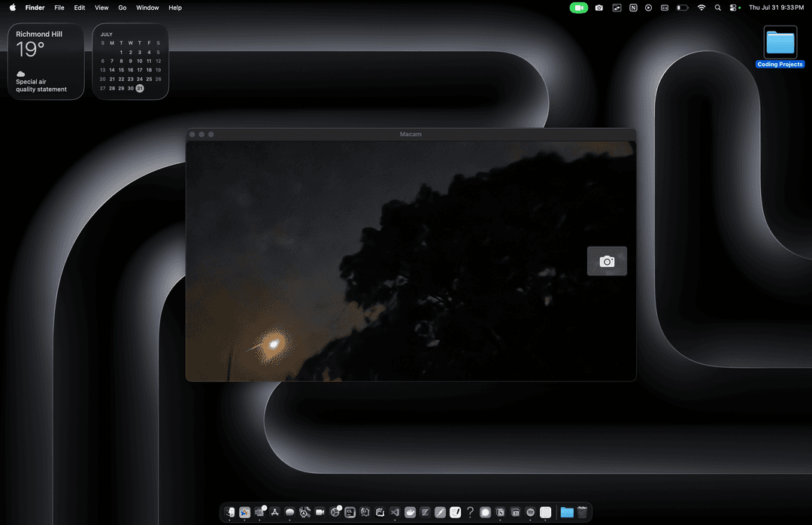The height and width of the screenshot is (525, 812).
Task: Open the Wi-Fi status menu
Action: coord(701,8)
